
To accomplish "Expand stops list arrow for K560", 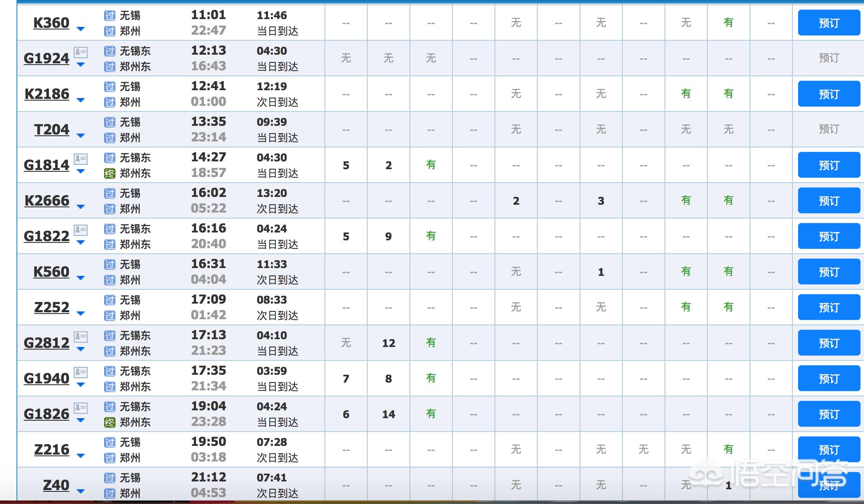I will tap(81, 278).
